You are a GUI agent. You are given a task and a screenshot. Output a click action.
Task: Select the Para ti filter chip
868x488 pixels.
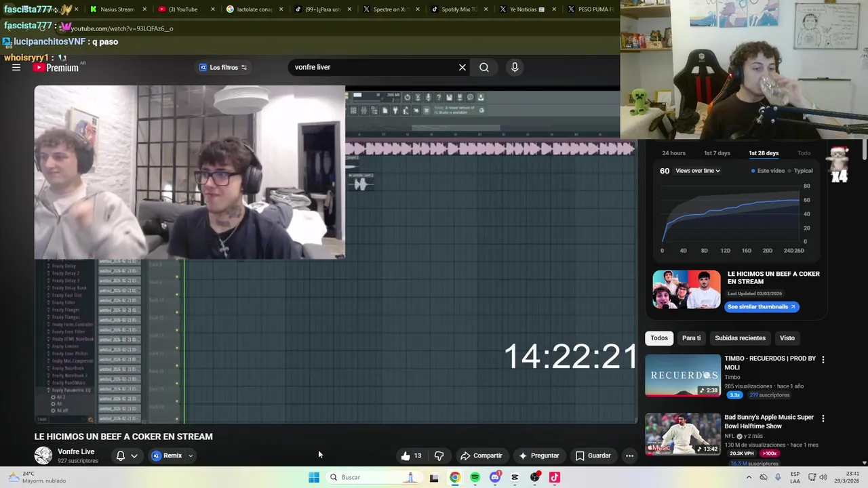click(x=691, y=338)
